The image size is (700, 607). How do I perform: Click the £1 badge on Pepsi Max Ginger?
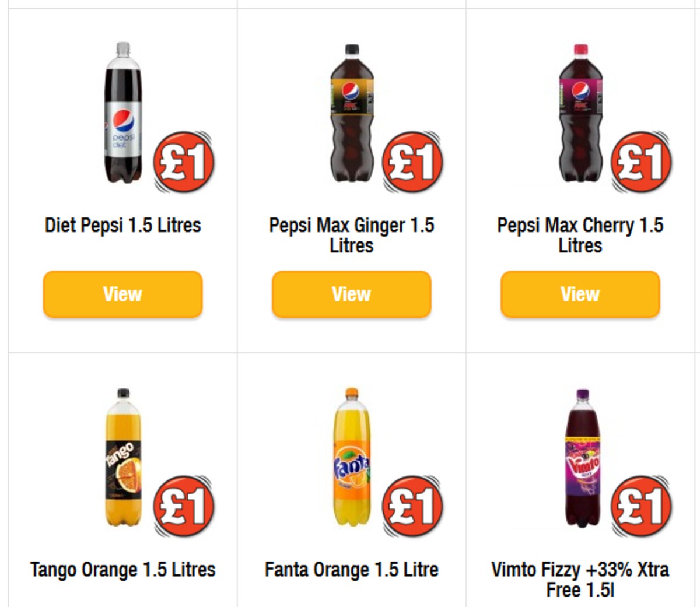[x=413, y=163]
